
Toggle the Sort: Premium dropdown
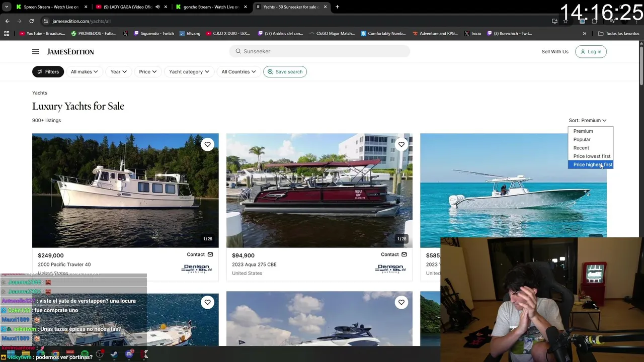click(x=588, y=121)
